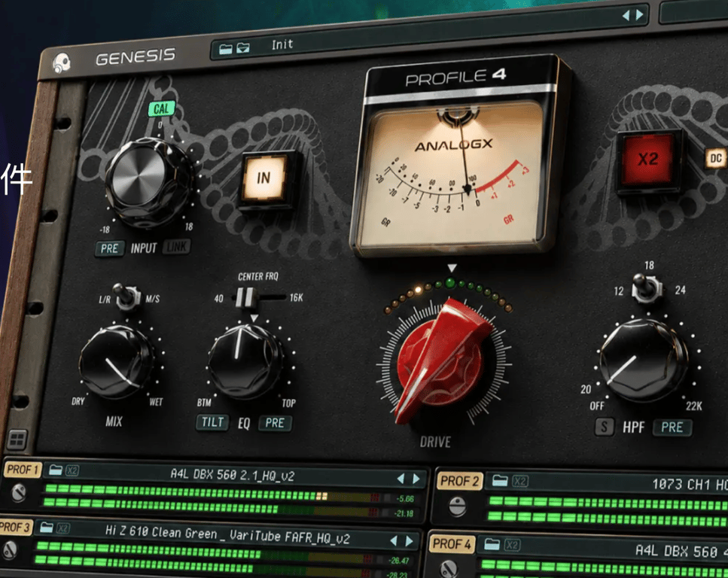Click the HPF frequency knob
Viewport: 728px width, 578px height.
[x=641, y=360]
